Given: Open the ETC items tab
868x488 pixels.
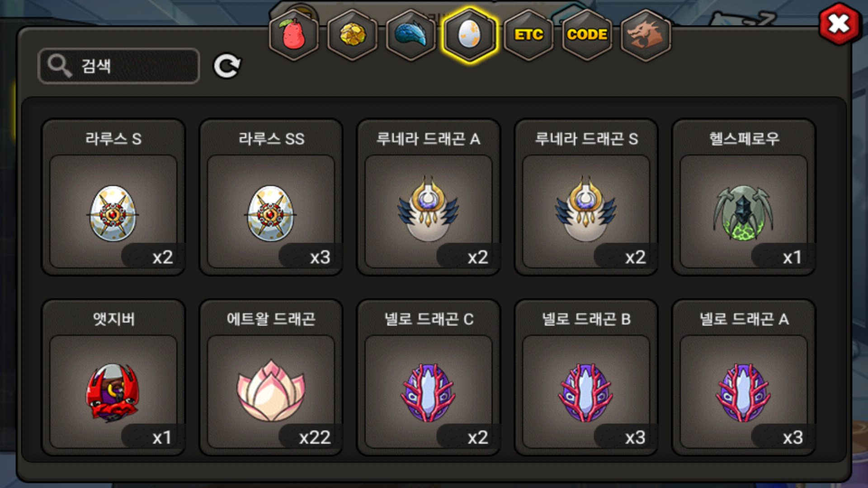Looking at the screenshot, I should pos(528,35).
